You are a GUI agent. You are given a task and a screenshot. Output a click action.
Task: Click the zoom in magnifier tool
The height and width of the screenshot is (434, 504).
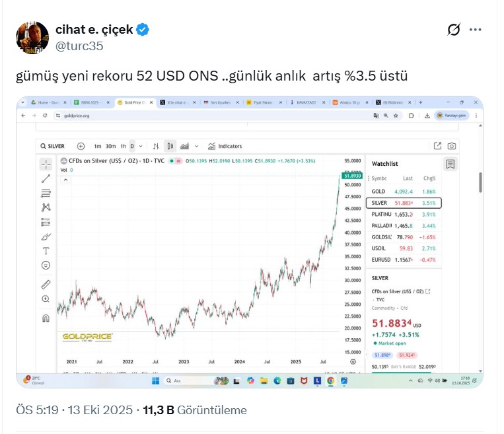coord(46,299)
